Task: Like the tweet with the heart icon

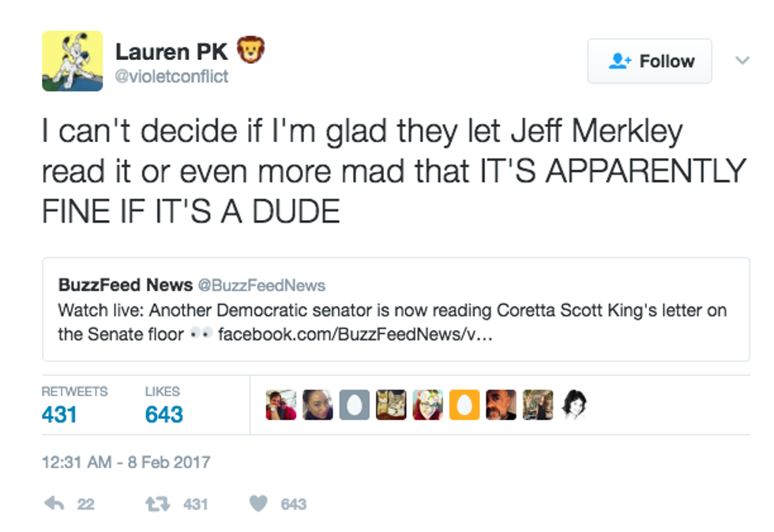Action: (258, 504)
